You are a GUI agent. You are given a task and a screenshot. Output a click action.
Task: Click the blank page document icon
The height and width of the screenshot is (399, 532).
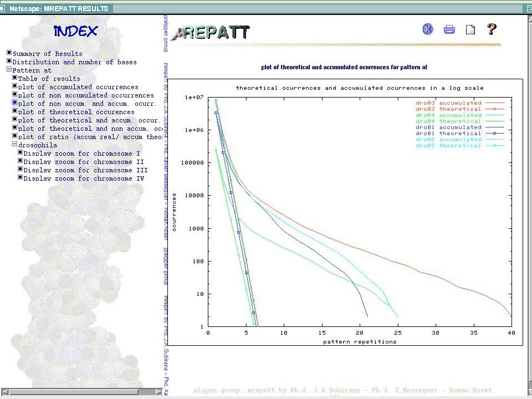pyautogui.click(x=470, y=30)
